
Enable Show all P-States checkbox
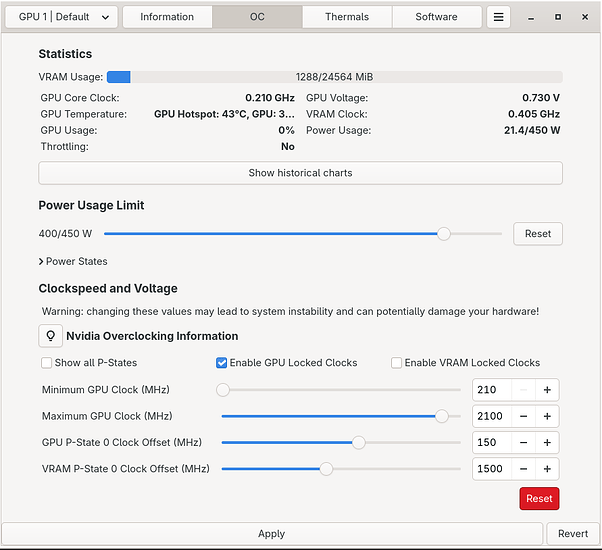coord(46,363)
